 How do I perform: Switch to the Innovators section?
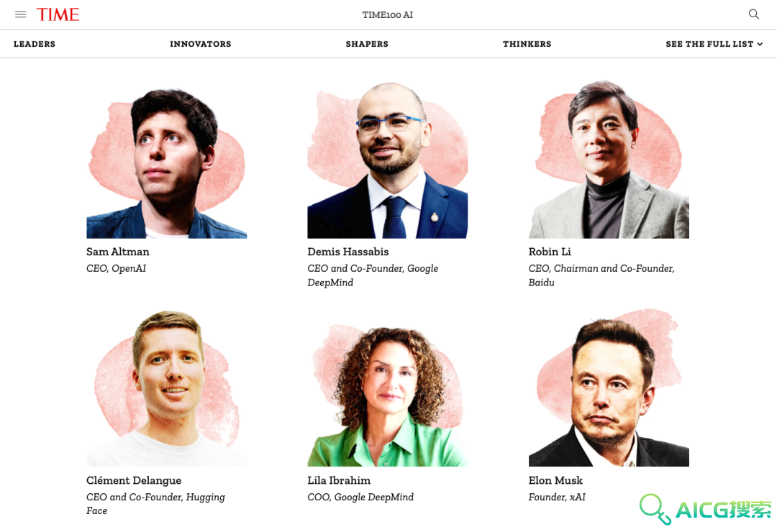(200, 44)
